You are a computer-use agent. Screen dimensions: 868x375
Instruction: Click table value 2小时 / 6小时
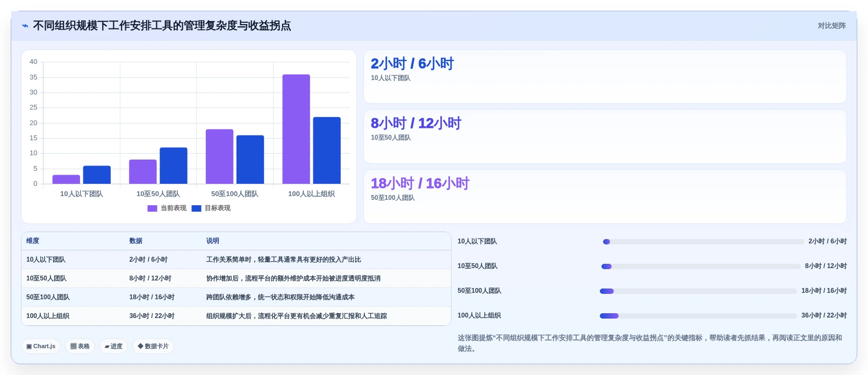148,260
